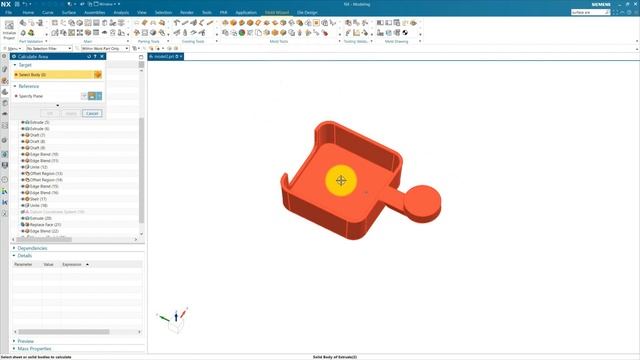Click the feature tree horizontal scrollbar
The image size is (640, 360).
(x=44, y=239)
